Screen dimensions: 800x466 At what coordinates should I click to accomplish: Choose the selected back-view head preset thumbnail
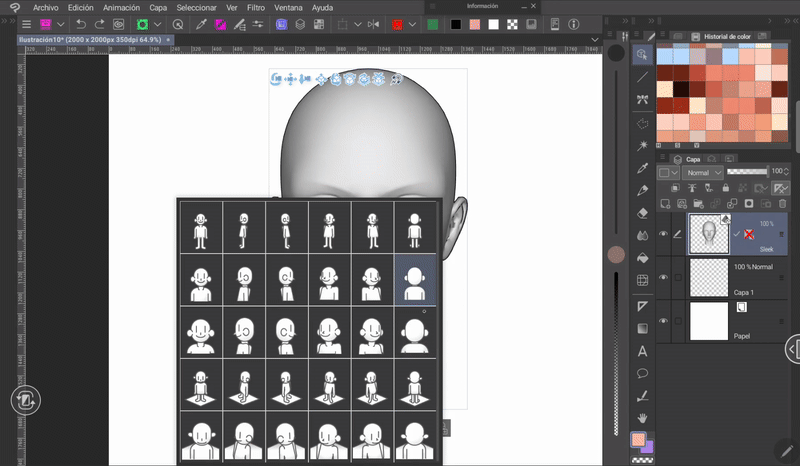(x=415, y=277)
